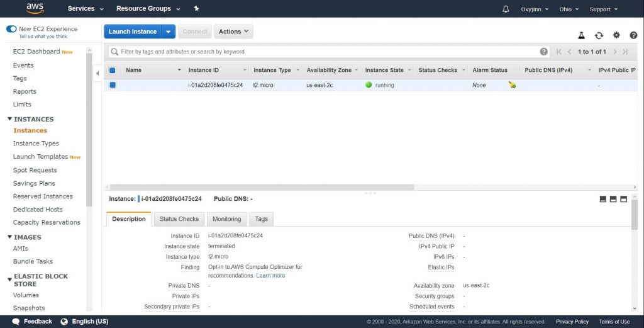Viewport: 644px width, 328px height.
Task: Open the Ohio region dropdown
Action: coord(569,9)
